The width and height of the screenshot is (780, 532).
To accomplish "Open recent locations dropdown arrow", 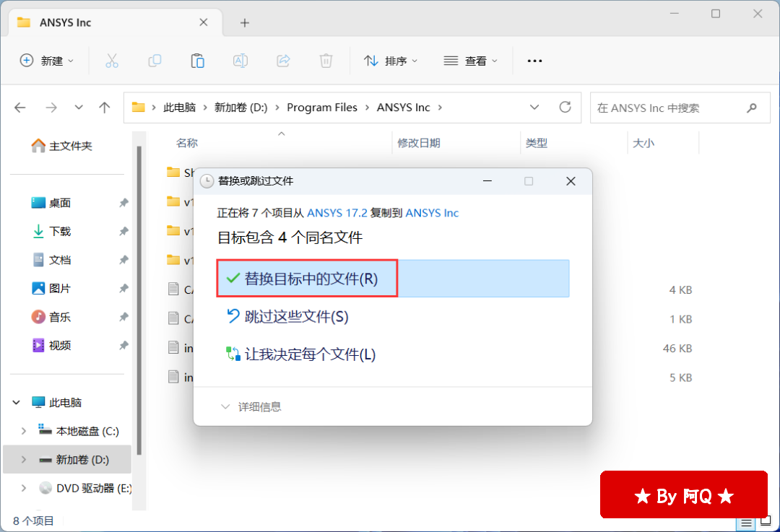I will [x=79, y=108].
